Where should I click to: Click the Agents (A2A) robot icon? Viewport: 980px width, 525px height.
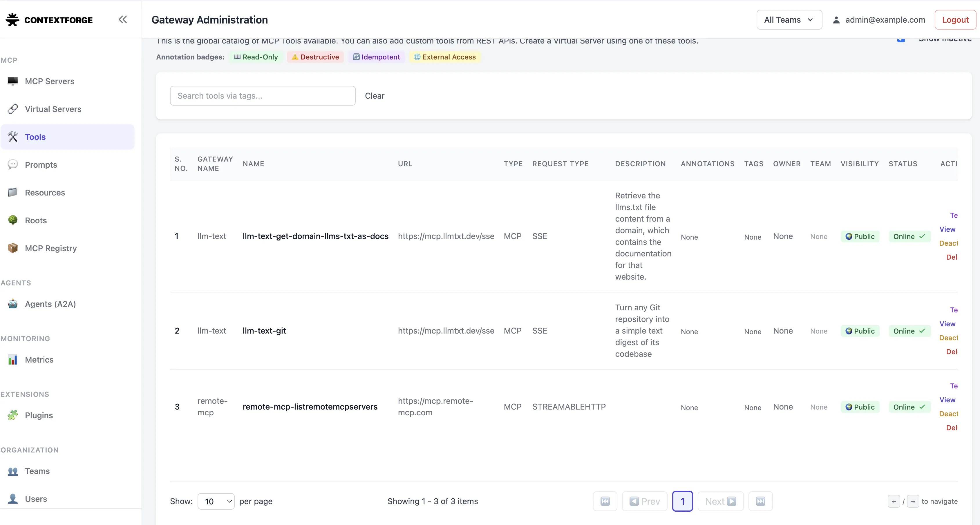coord(12,304)
